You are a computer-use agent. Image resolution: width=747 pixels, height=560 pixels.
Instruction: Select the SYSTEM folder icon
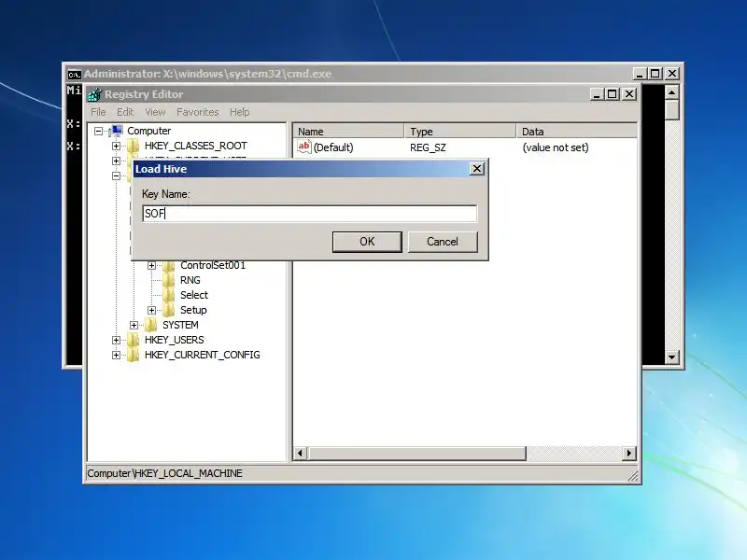151,325
